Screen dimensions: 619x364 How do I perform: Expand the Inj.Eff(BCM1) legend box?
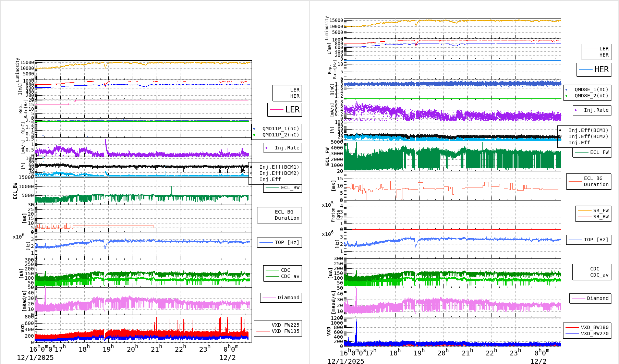click(x=279, y=168)
